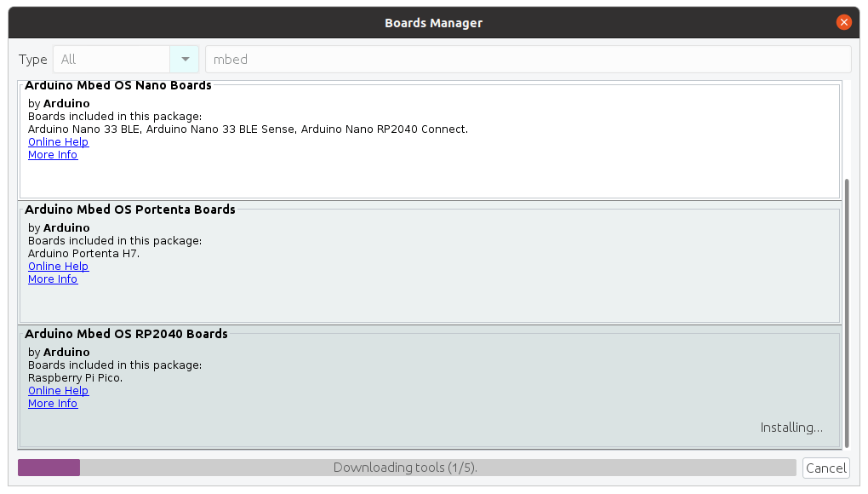Open More Info for Mbed OS Nano Boards

click(x=53, y=154)
